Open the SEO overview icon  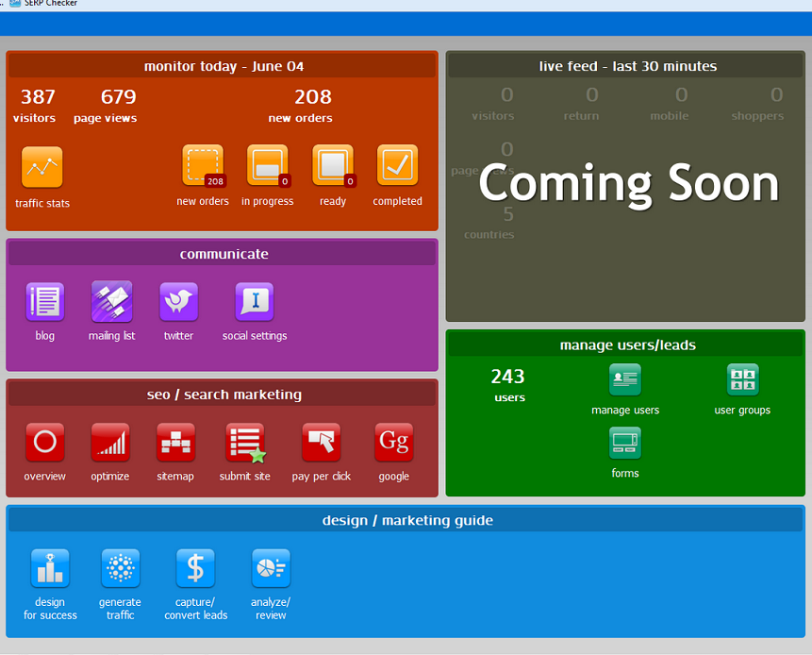44,443
